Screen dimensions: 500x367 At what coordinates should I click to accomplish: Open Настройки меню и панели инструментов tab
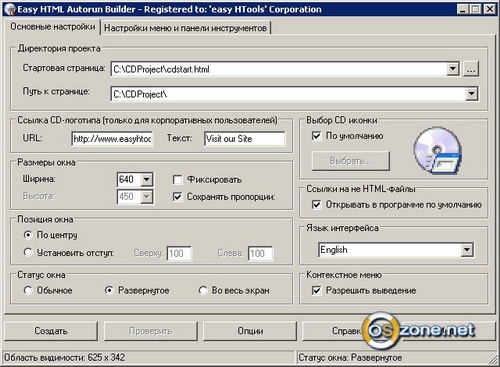pyautogui.click(x=185, y=28)
